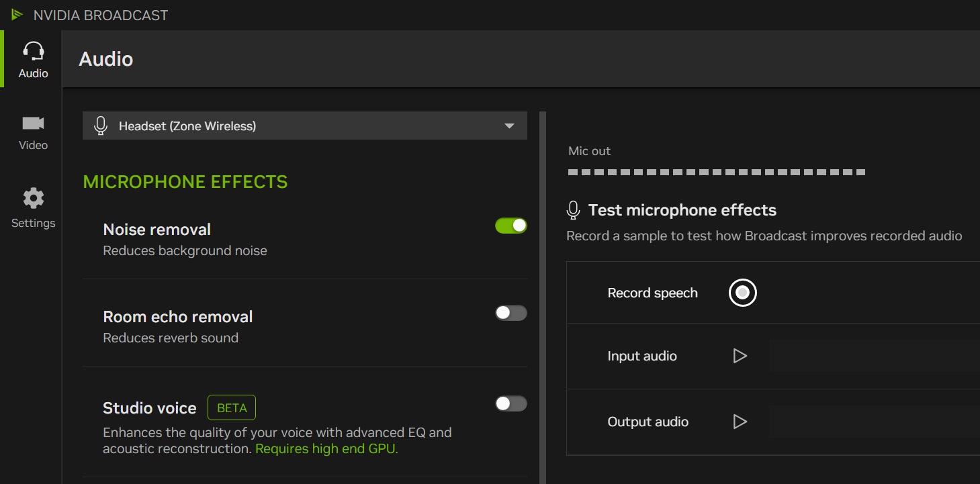
Task: Disable Noise removal
Action: pyautogui.click(x=510, y=226)
